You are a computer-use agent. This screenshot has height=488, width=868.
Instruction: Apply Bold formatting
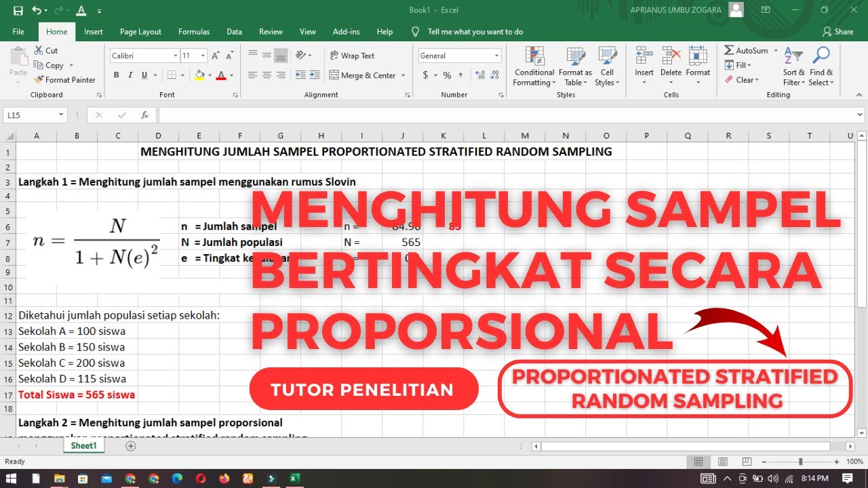tap(116, 75)
